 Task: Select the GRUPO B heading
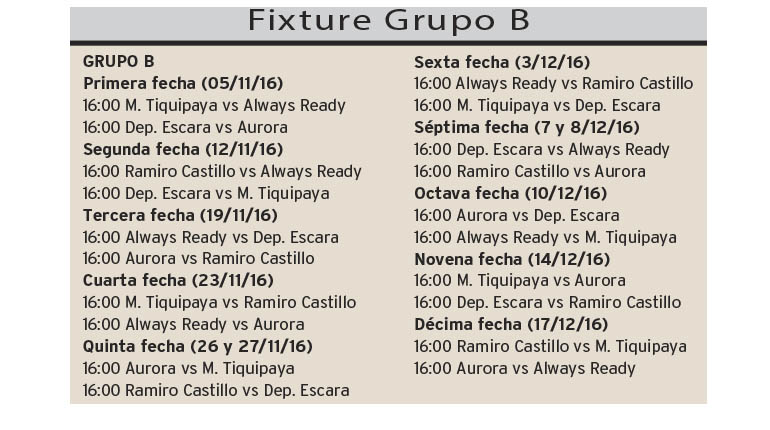point(118,62)
